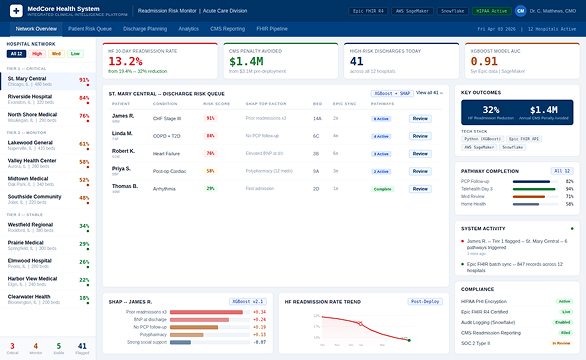Select Clearwater Health hospital
The width and height of the screenshot is (586, 360).
[x=48, y=299]
